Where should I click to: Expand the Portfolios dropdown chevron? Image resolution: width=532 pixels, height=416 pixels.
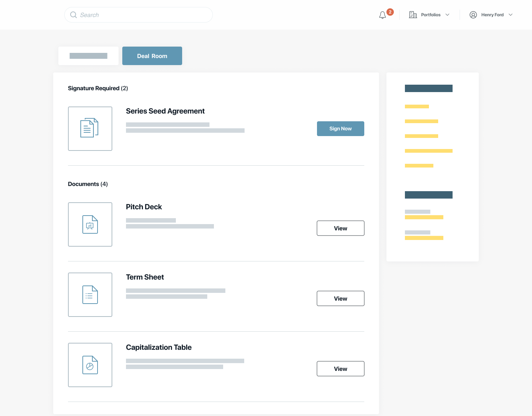tap(447, 15)
